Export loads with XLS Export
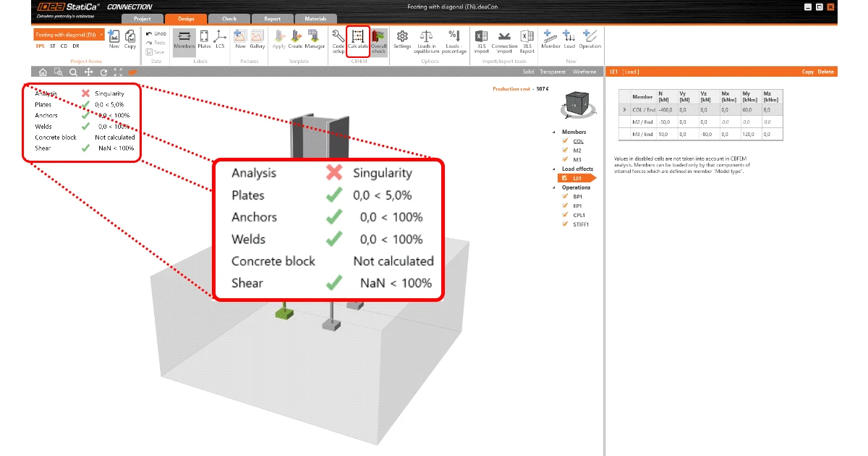Viewport: 868px width, 456px height. [527, 41]
